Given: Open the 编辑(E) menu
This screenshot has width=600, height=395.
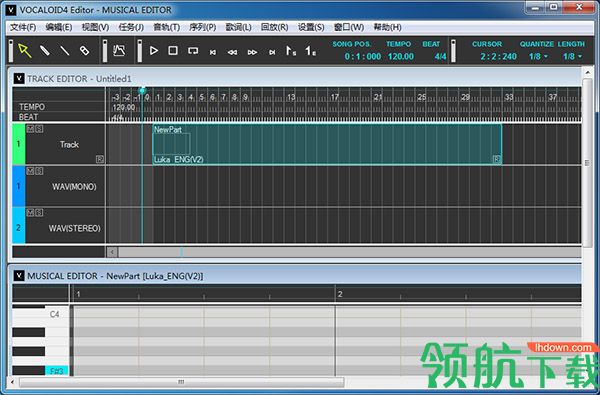Looking at the screenshot, I should coord(59,27).
